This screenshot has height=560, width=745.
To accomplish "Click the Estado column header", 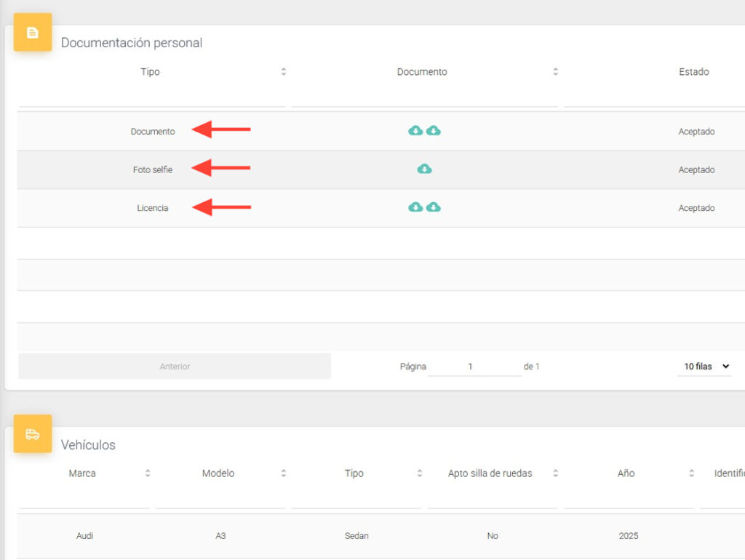I will tap(693, 72).
